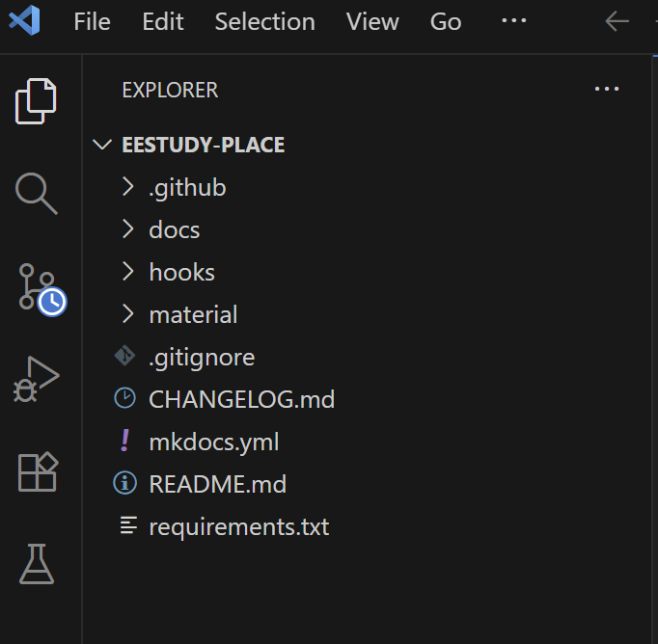Open the Go menu
The height and width of the screenshot is (644, 658).
click(446, 21)
